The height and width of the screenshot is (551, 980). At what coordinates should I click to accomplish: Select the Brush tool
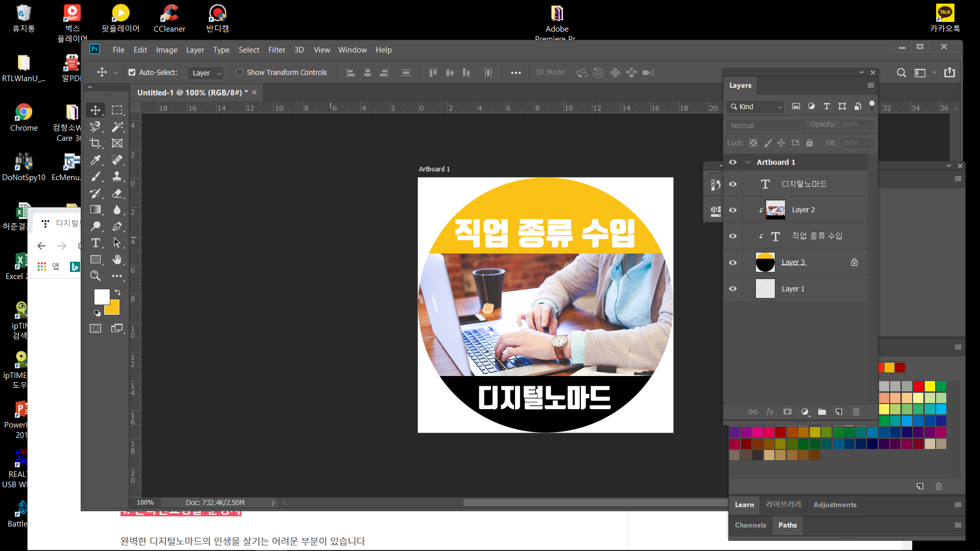(95, 177)
